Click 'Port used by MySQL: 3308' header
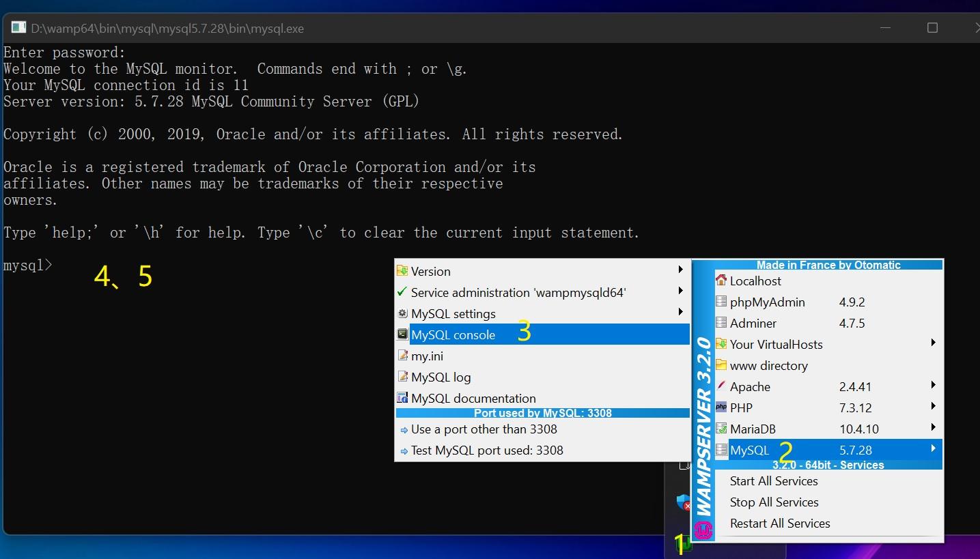This screenshot has width=980, height=559. (543, 413)
